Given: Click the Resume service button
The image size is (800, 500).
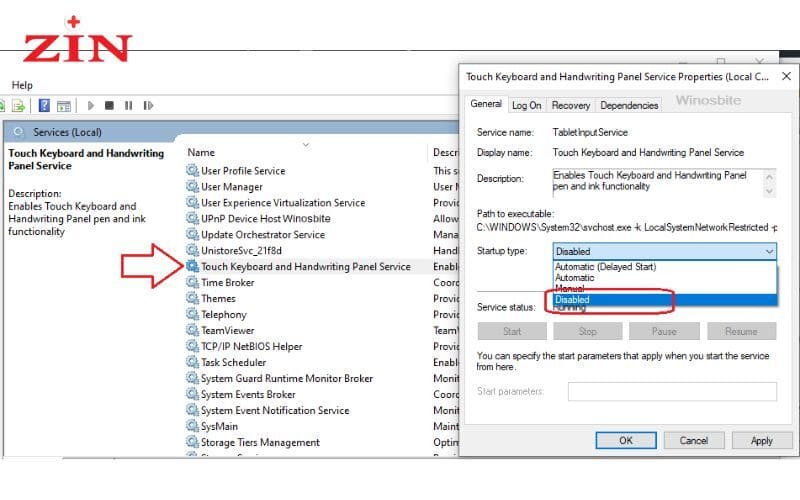Looking at the screenshot, I should point(741,331).
